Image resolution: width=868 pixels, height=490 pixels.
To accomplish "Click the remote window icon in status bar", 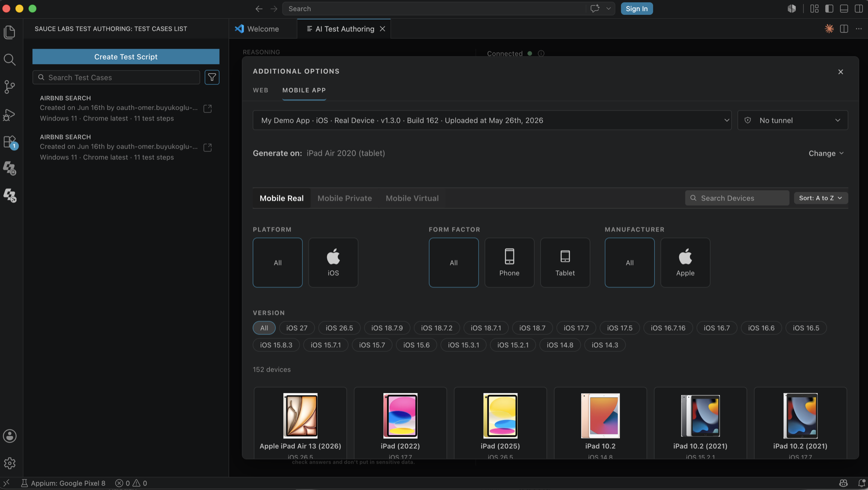I will 7,483.
